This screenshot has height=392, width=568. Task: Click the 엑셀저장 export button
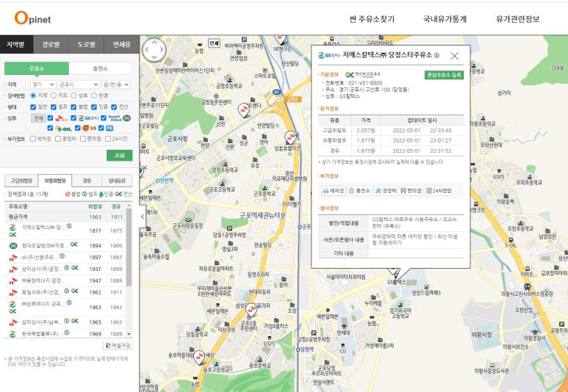(118, 345)
